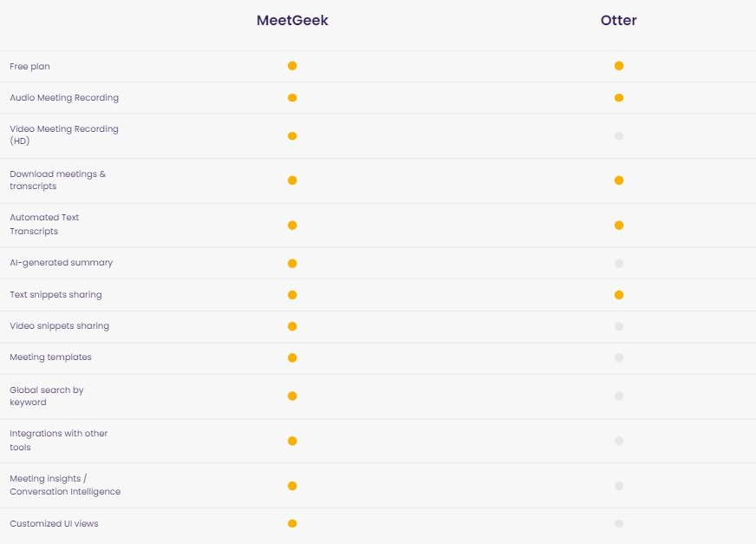
Task: Click the Audio Meeting Recording label
Action: tap(64, 97)
